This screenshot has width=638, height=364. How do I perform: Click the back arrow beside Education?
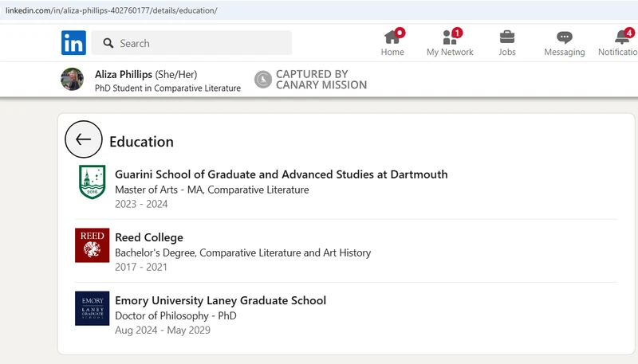(x=84, y=140)
